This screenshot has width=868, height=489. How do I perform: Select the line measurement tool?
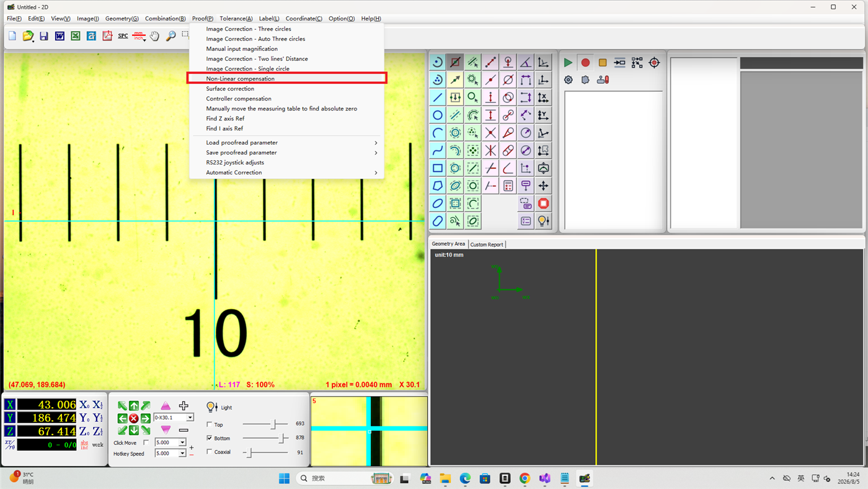(x=438, y=97)
